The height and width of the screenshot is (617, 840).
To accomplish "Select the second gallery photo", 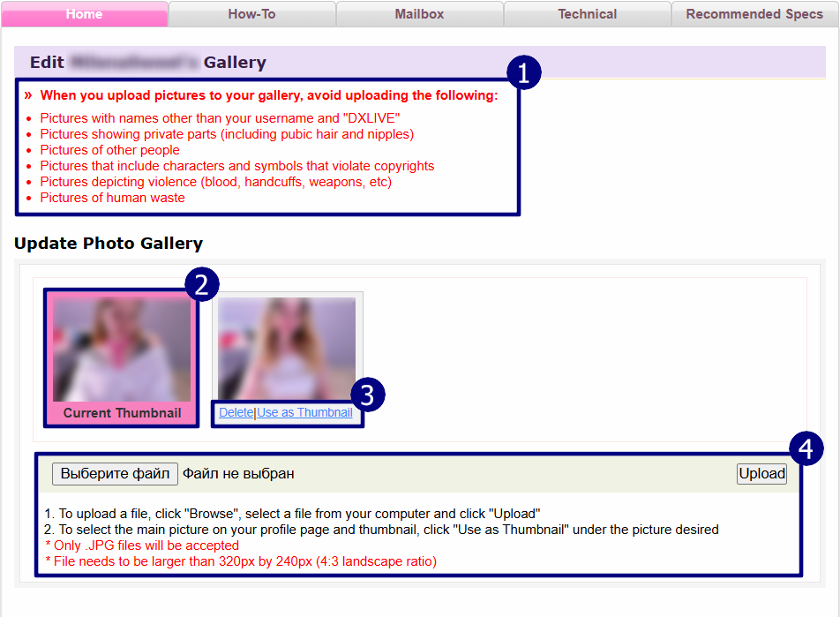I will tap(287, 348).
